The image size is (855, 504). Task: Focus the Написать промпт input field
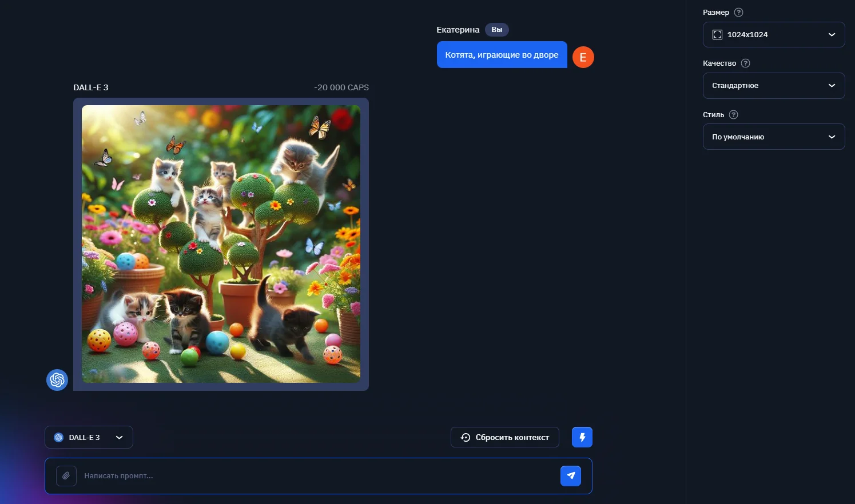318,475
